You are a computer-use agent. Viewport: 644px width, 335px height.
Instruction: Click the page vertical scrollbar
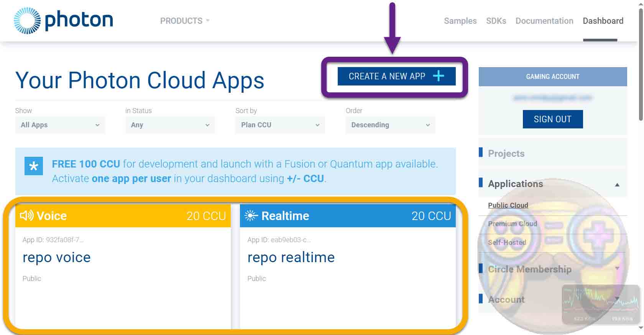pyautogui.click(x=641, y=65)
